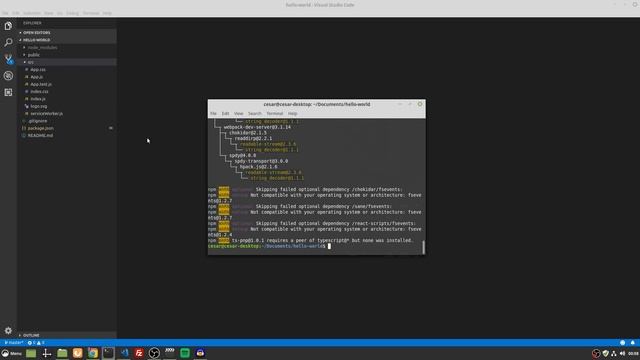
Task: Open the Edit menu in VS Code
Action: (x=16, y=13)
